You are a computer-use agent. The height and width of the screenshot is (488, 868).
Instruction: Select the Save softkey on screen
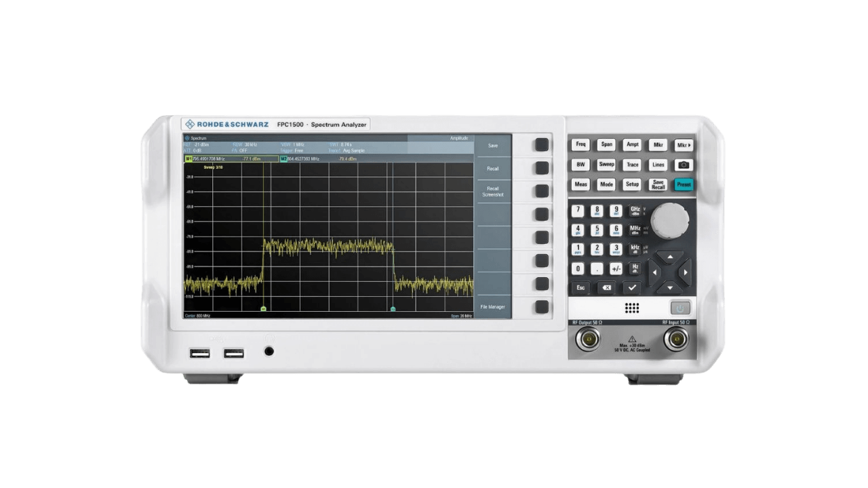pos(493,145)
